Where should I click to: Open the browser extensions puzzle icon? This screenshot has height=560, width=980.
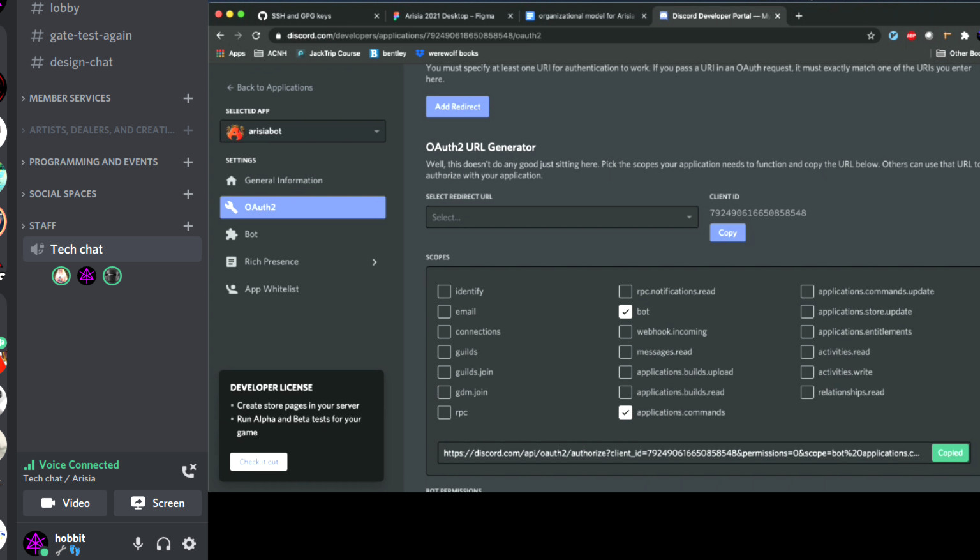click(965, 36)
